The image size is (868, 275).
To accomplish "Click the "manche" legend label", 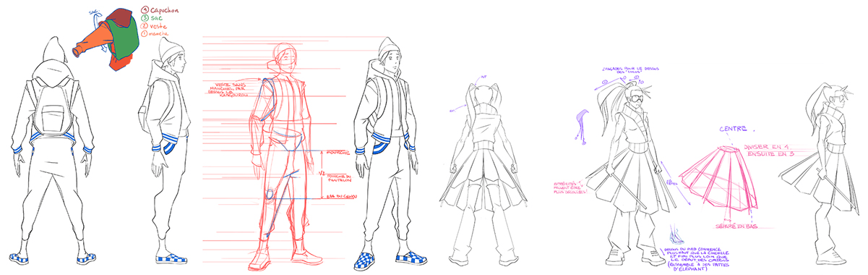I will pos(154,34).
